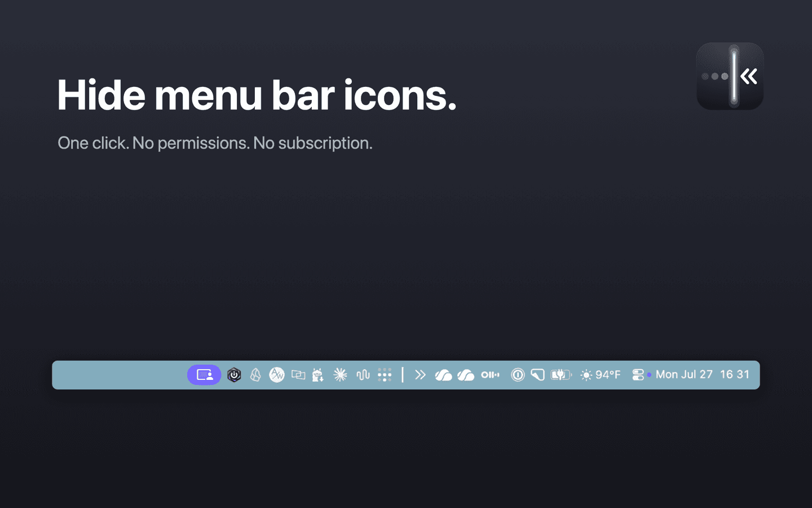Open the second cloud sync menu bar icon

point(466,375)
